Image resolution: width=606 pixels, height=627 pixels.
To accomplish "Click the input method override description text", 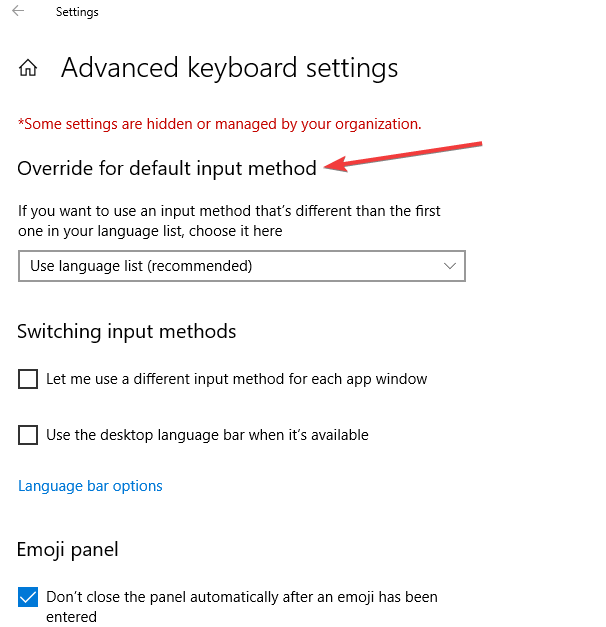I will pyautogui.click(x=229, y=221).
